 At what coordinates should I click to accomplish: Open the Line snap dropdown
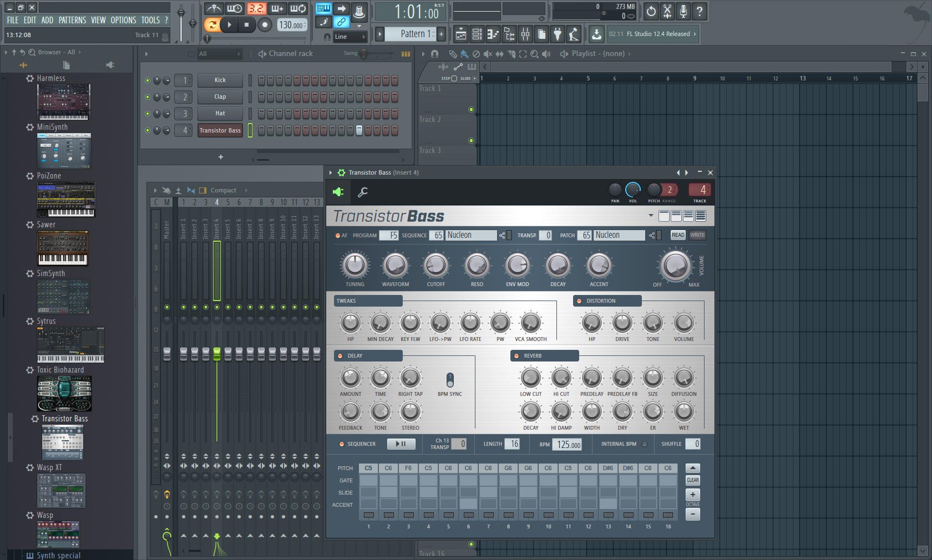[x=350, y=37]
